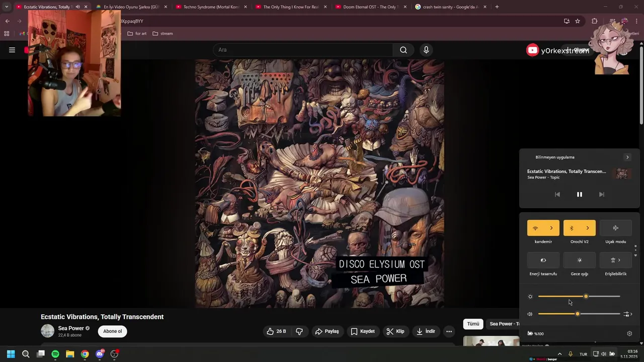Click the Abone ol subscribe button

pyautogui.click(x=113, y=331)
